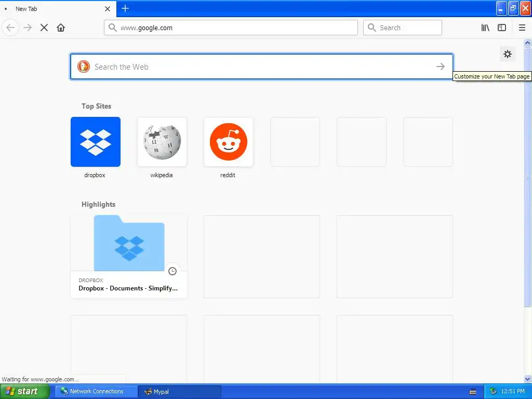
Task: Open New Tab customize gear
Action: pyautogui.click(x=508, y=54)
